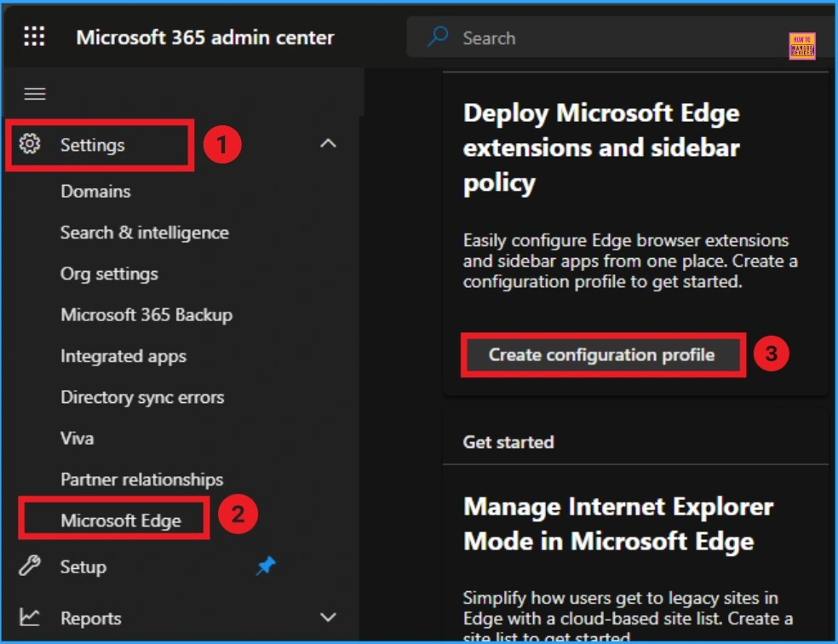Click the Get started heading
The width and height of the screenshot is (838, 644).
[x=508, y=442]
